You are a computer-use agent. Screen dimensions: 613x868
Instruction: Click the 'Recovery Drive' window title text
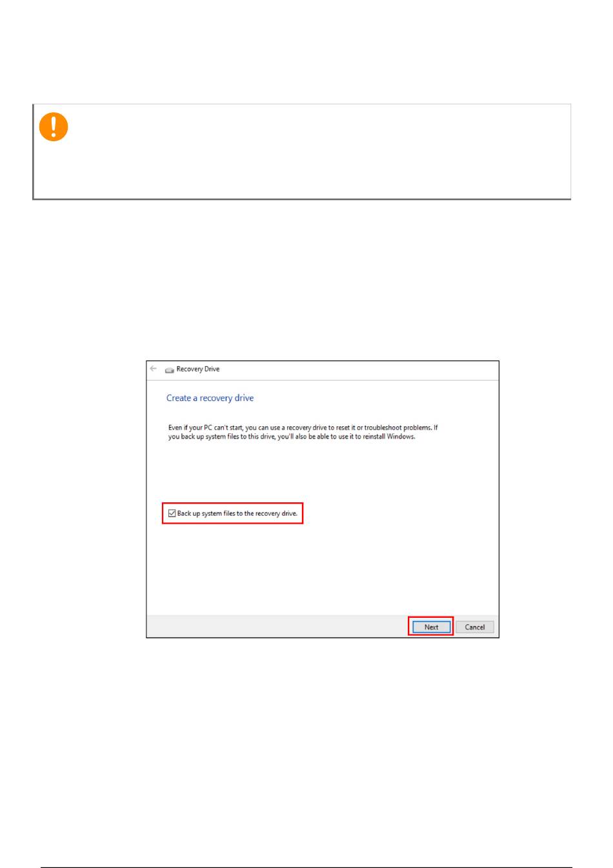click(198, 370)
